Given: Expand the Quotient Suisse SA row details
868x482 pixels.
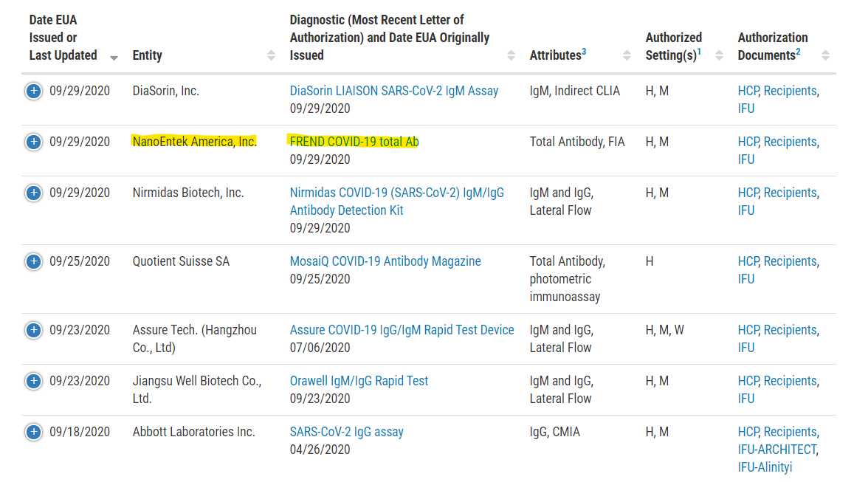Looking at the screenshot, I should (x=33, y=261).
